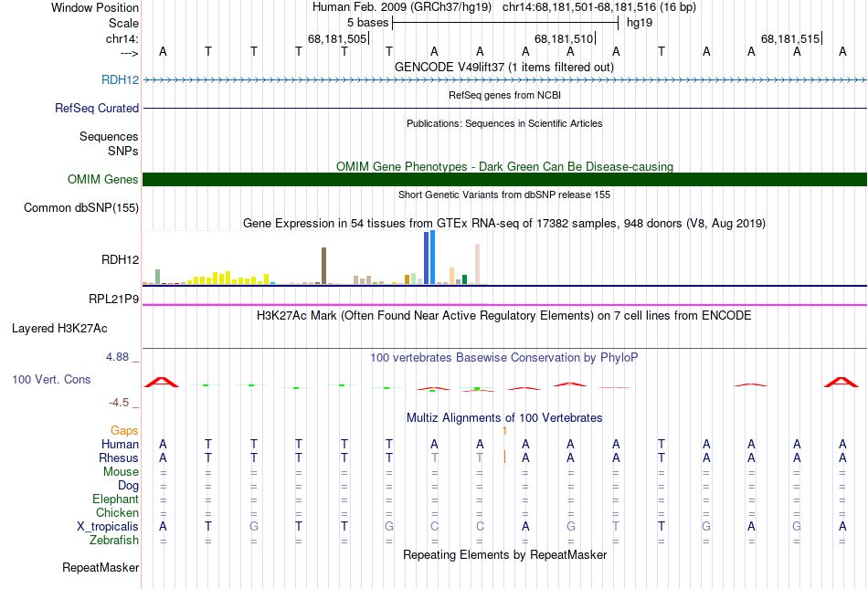Screen dimensions: 868x589
Task: Click the 5 bases scale label
Action: (x=367, y=23)
